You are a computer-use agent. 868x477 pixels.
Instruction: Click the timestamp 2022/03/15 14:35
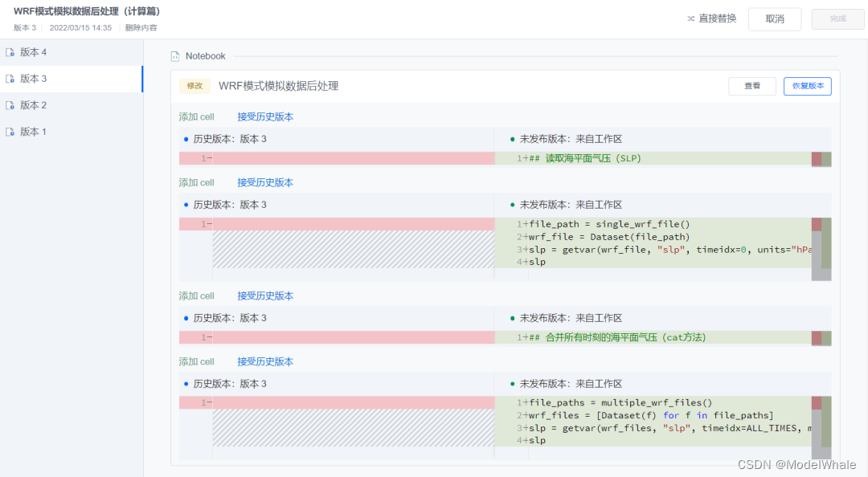tap(80, 27)
